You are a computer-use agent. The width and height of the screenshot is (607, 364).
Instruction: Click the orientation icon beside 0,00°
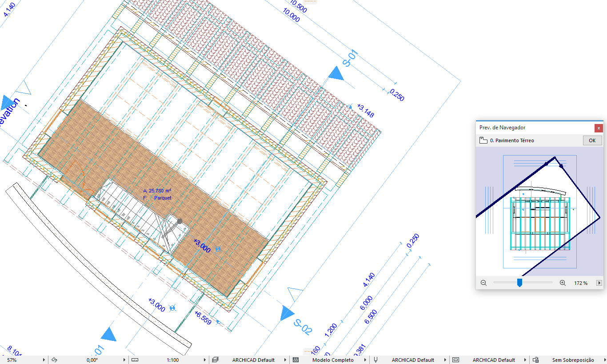coord(55,360)
